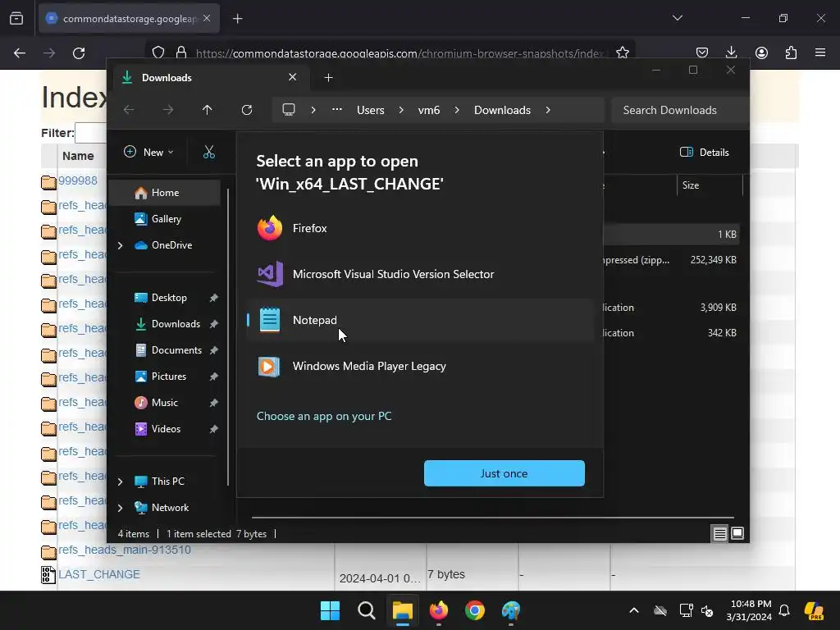Expand chevron after vm6 breadcrumb
The height and width of the screenshot is (630, 840).
pos(457,110)
